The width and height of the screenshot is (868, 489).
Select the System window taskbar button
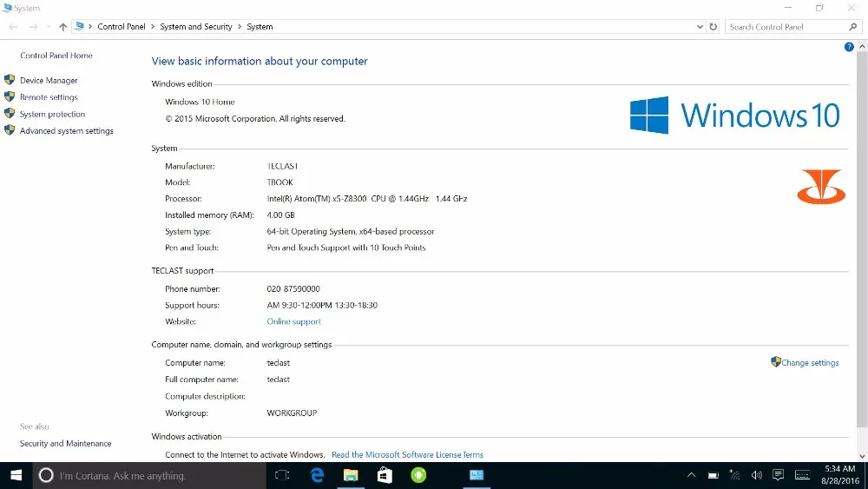coord(477,475)
